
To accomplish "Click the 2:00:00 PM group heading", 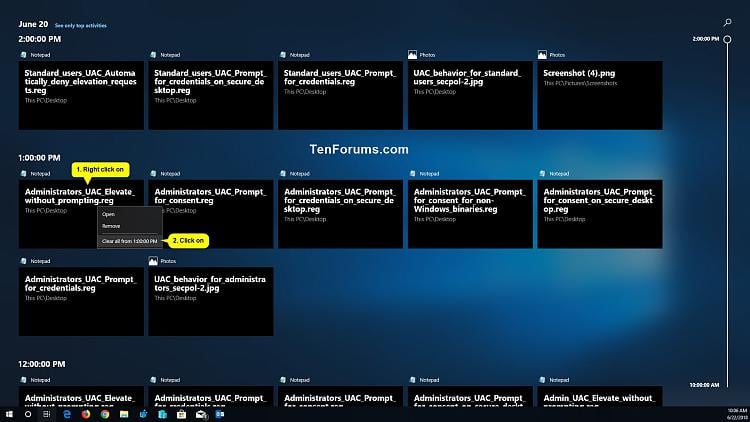I will [x=40, y=39].
